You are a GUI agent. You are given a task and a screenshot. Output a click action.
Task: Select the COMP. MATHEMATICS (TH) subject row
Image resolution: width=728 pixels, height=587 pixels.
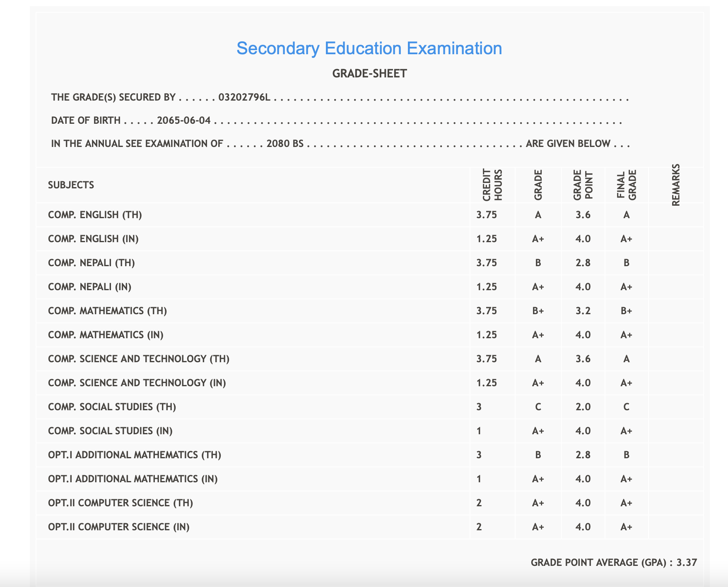107,311
